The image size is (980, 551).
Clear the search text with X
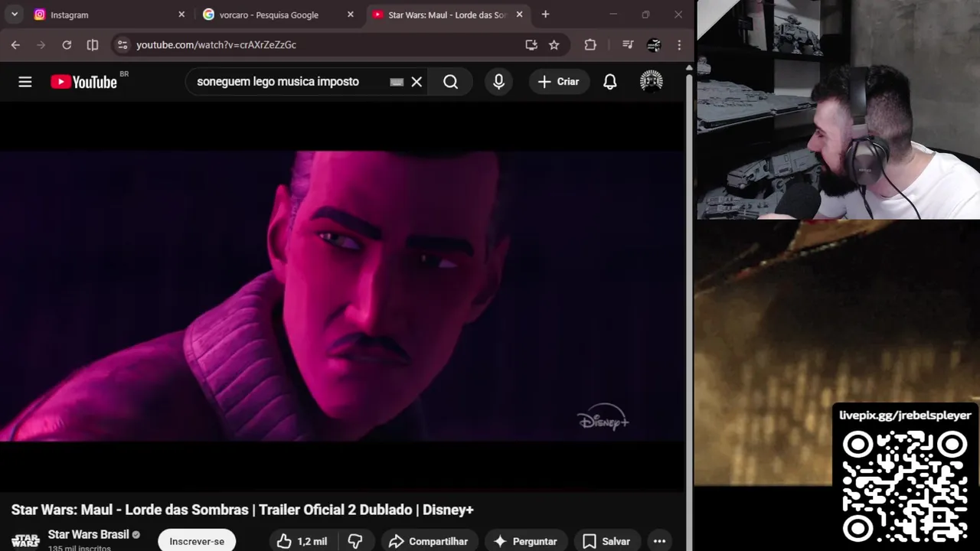416,82
